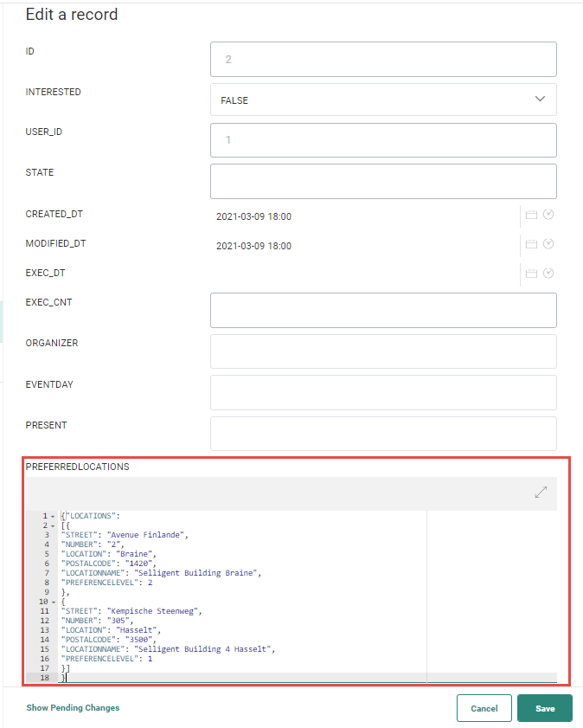Click the clock icon for MODIFIED_DT
The height and width of the screenshot is (728, 583).
548,245
